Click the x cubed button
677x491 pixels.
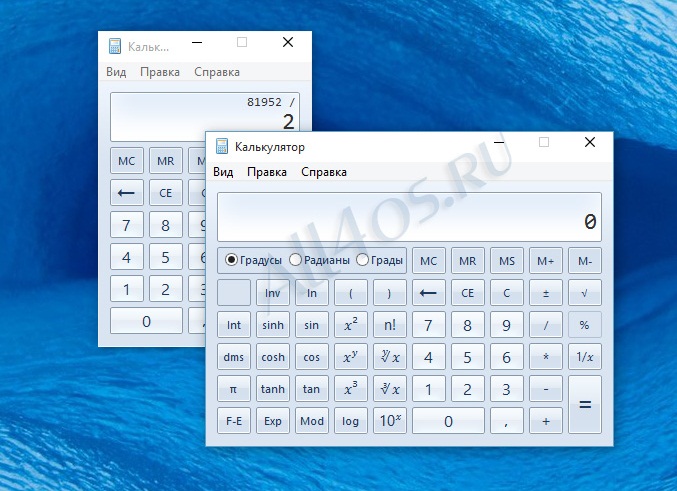351,389
